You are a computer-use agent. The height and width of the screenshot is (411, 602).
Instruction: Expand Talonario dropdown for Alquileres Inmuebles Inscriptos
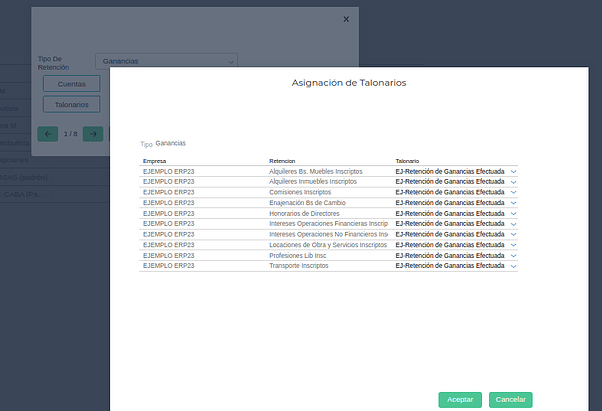[514, 182]
